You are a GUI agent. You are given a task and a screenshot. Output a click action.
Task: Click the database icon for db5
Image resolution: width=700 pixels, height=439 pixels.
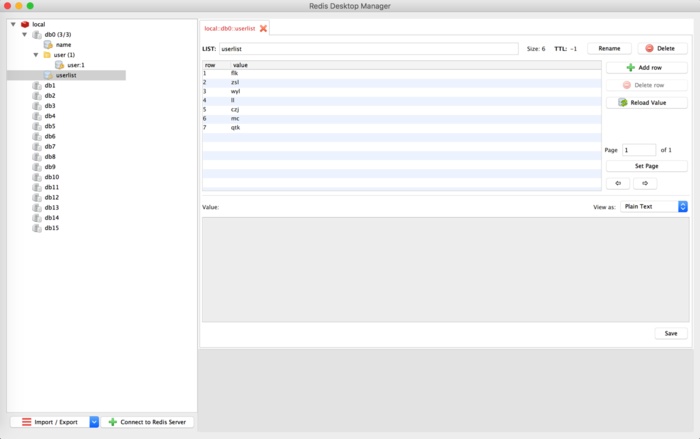click(x=37, y=126)
